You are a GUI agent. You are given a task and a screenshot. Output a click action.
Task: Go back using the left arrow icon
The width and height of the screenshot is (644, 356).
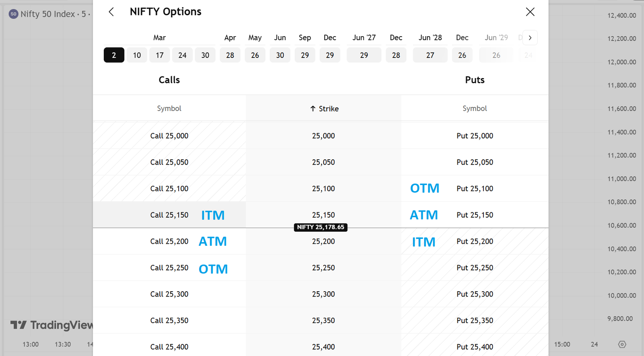tap(111, 12)
